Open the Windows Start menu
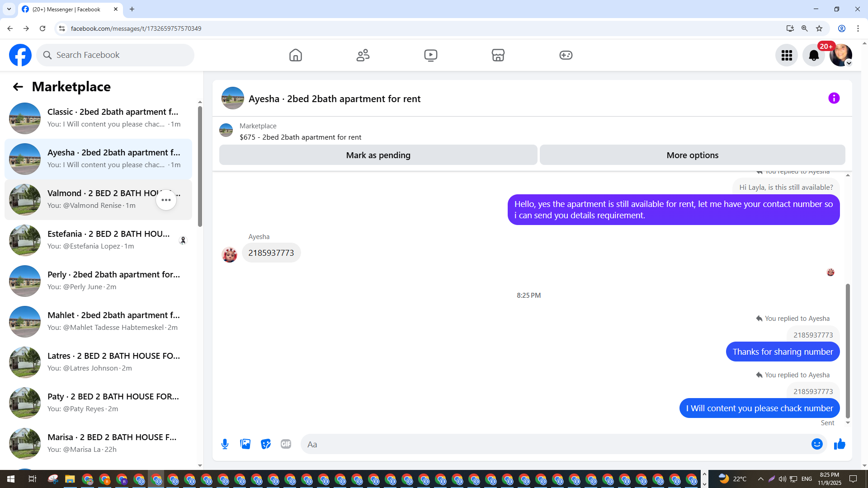The width and height of the screenshot is (868, 488). (x=11, y=479)
